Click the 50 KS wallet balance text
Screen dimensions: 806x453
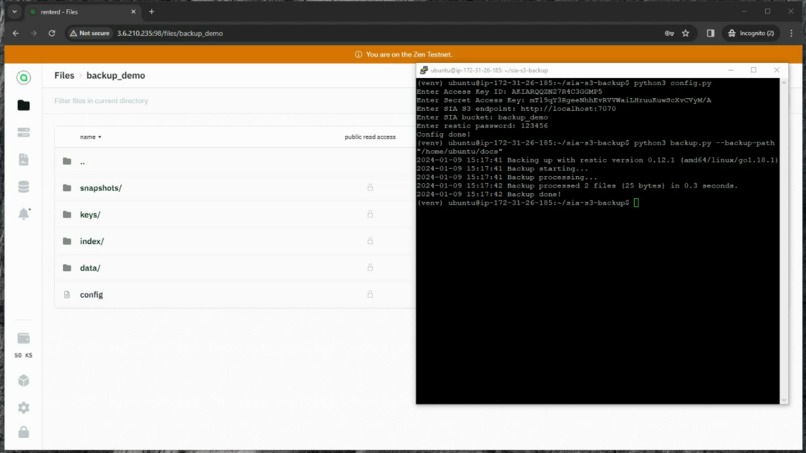pyautogui.click(x=23, y=355)
